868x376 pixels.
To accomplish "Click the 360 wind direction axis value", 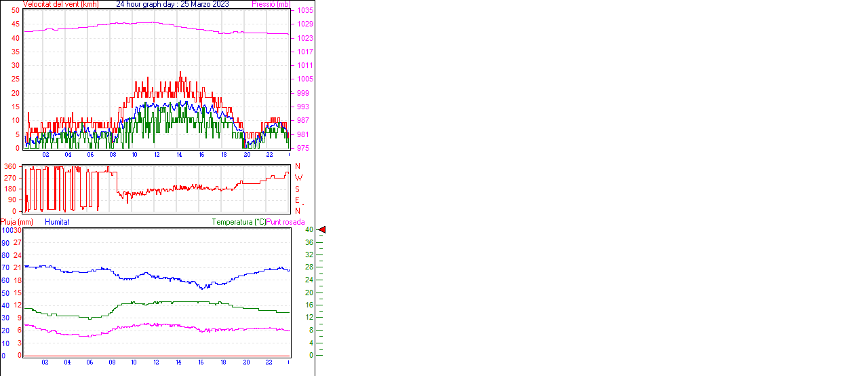I will [x=10, y=166].
